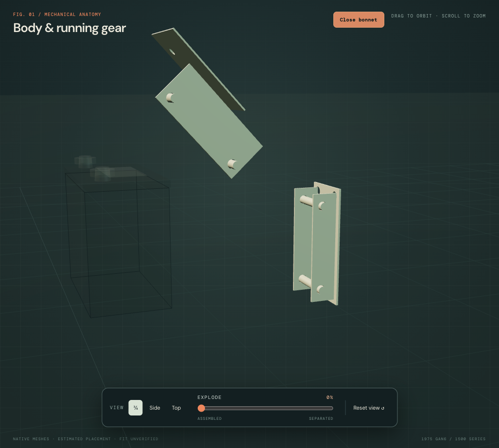This screenshot has width=499, height=448.
Task: Select the ¾ view option
Action: point(136,408)
